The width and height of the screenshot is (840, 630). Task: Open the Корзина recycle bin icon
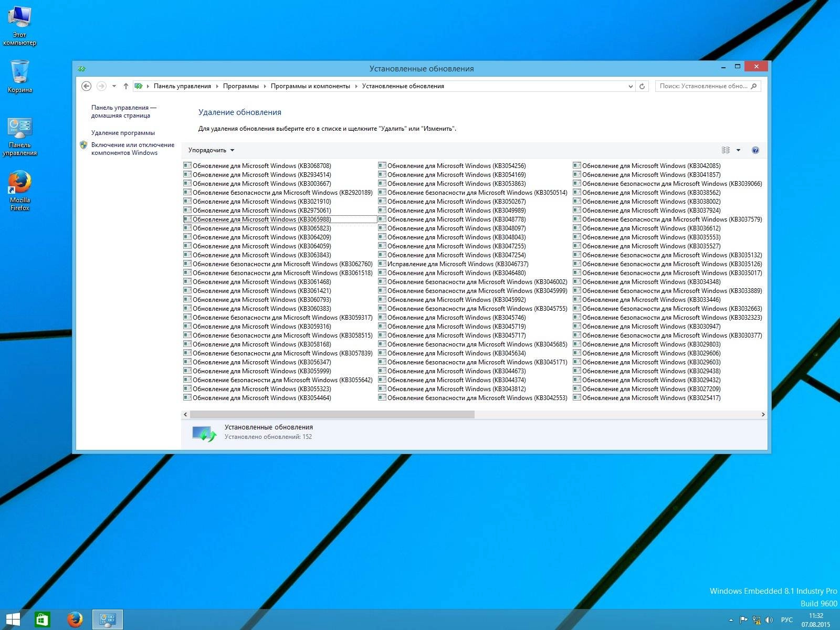click(19, 77)
